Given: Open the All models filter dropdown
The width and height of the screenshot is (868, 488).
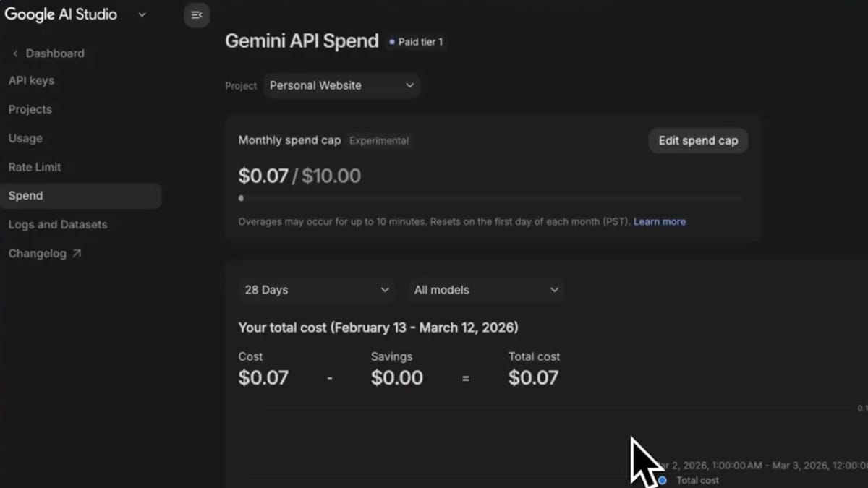Looking at the screenshot, I should [486, 289].
